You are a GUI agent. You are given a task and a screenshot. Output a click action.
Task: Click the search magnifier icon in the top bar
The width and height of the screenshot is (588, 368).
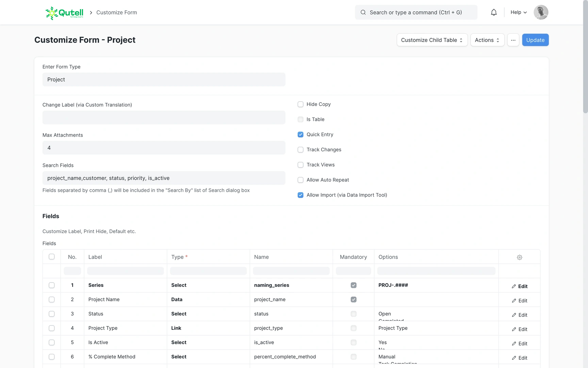[x=363, y=13]
